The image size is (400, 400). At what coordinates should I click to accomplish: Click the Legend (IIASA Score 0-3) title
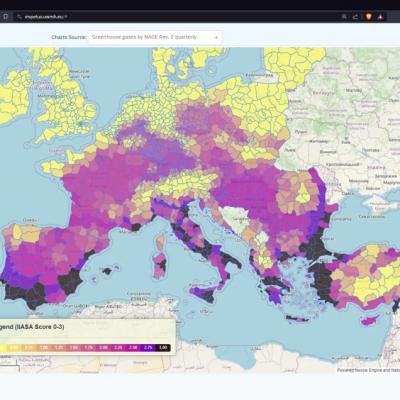[32, 327]
